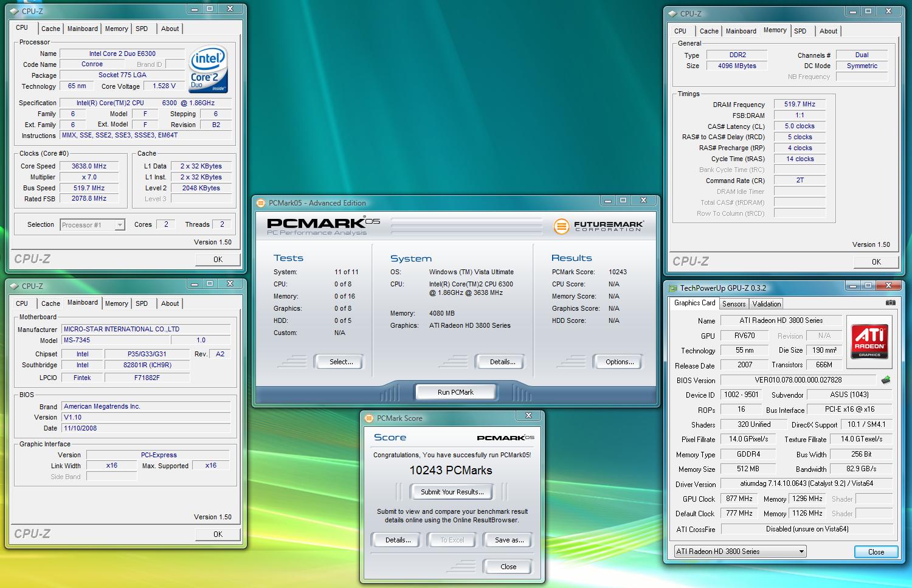Click the Intel Core 2 Duo E6300 name field
Screen dimensions: 912x588
click(122, 54)
